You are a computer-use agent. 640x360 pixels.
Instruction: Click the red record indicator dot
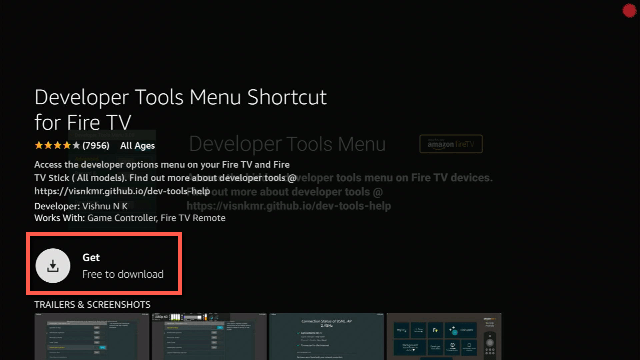(x=629, y=11)
